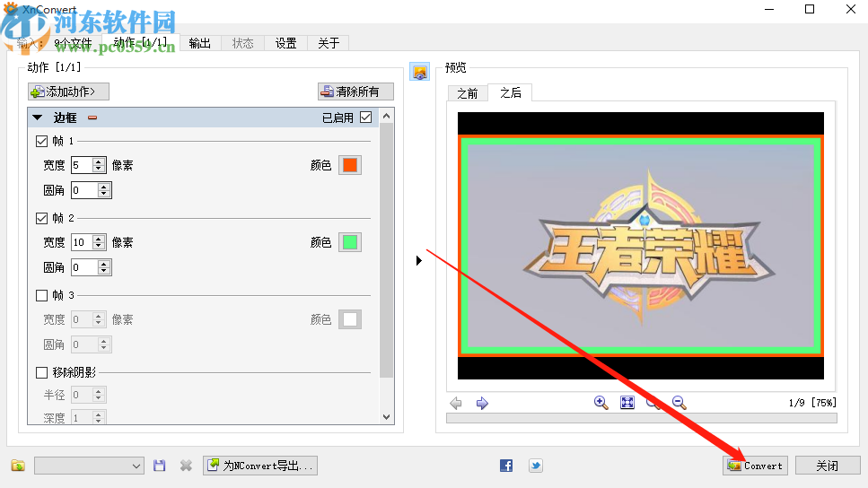
Task: Open the 关于 tab
Action: click(x=329, y=43)
